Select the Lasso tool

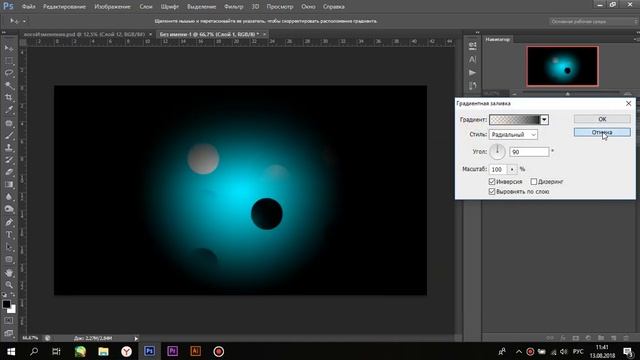9,73
